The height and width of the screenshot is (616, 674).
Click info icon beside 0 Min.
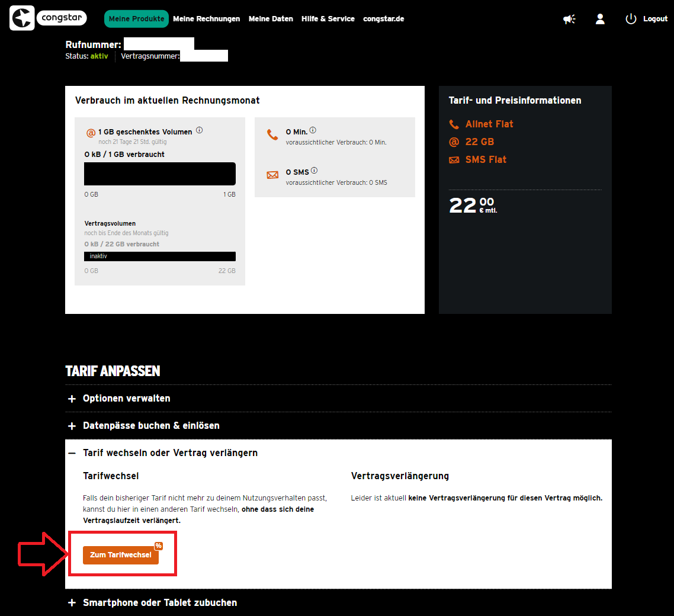pos(313,130)
